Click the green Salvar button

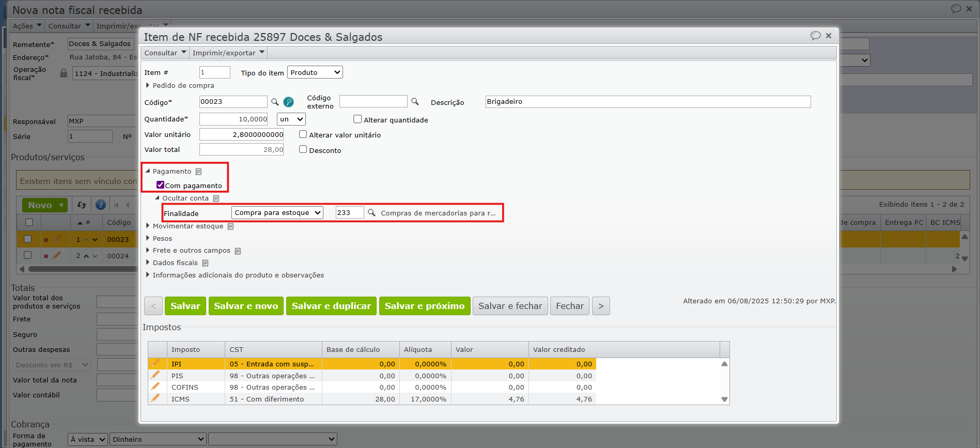[185, 306]
